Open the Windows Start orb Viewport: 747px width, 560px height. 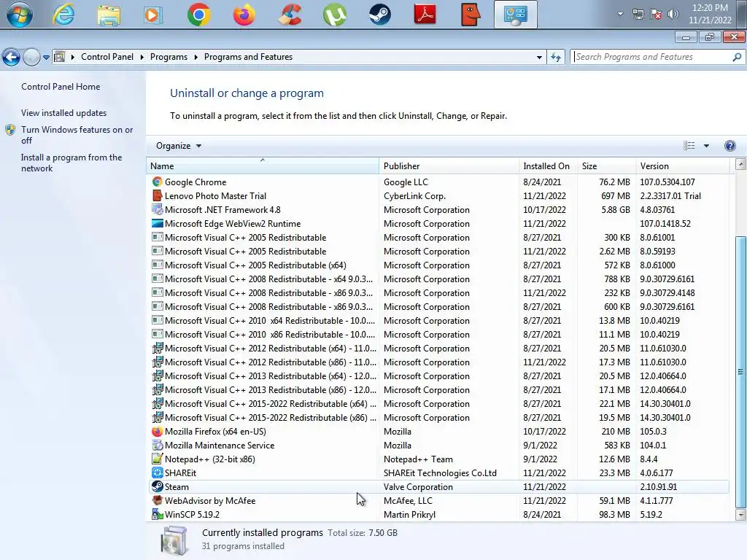[19, 14]
